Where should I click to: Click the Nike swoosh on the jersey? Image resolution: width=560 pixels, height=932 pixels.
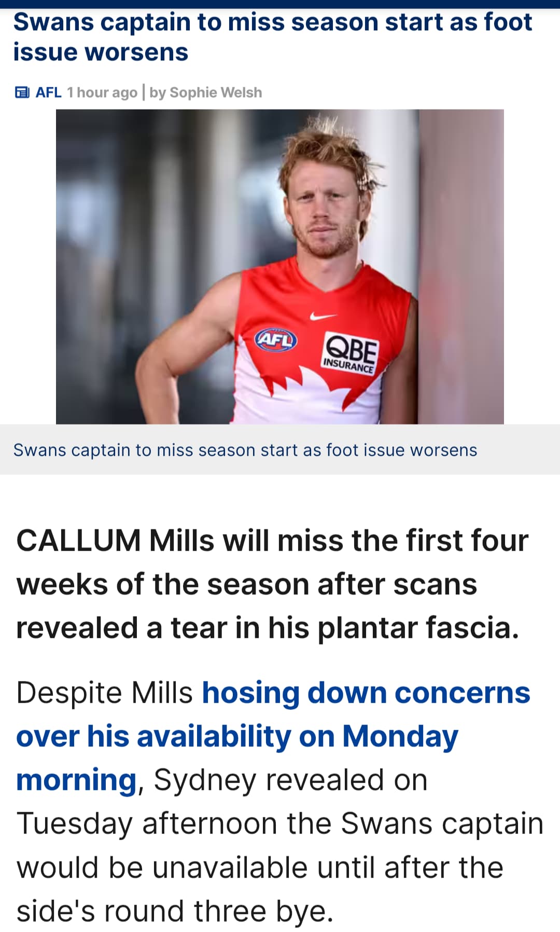click(323, 315)
